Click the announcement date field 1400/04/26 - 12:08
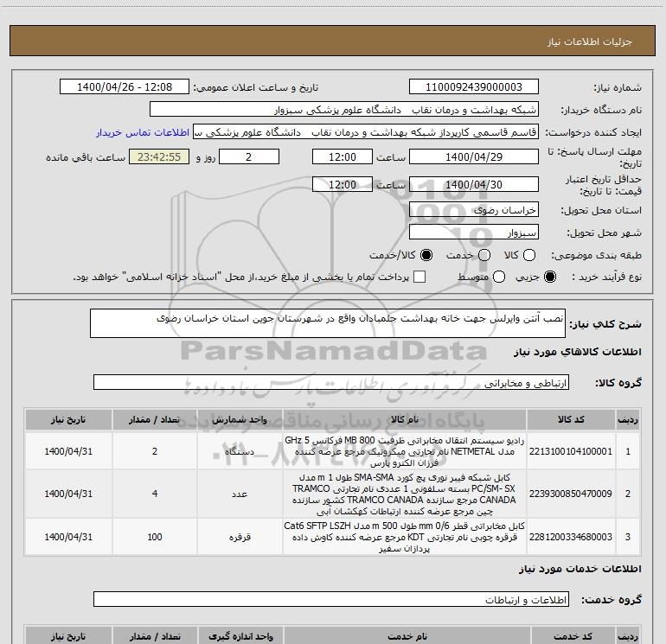The image size is (666, 644). click(x=125, y=86)
